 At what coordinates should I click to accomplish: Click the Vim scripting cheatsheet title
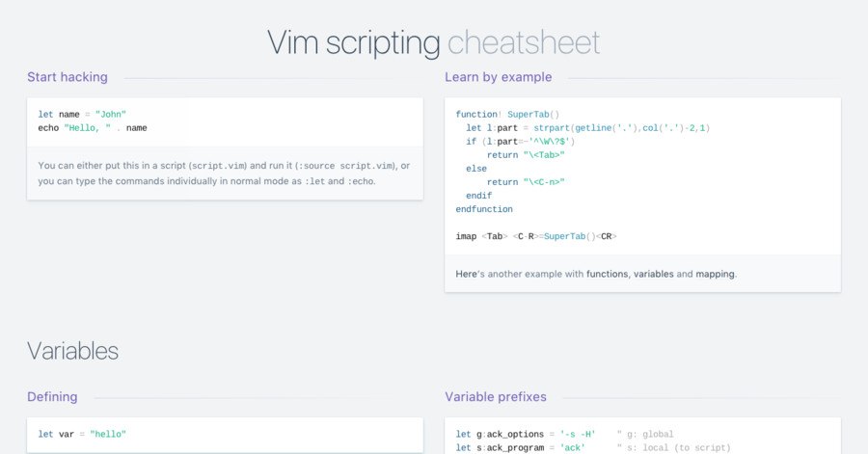(433, 42)
